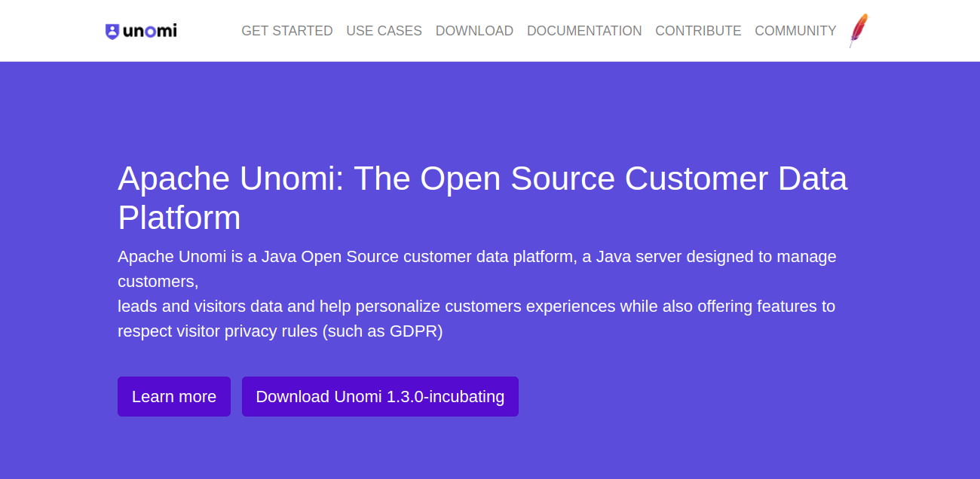Click the paragraph mentioning 'respect visitor privacy rules'
The height and width of the screenshot is (479, 980).
click(x=477, y=294)
